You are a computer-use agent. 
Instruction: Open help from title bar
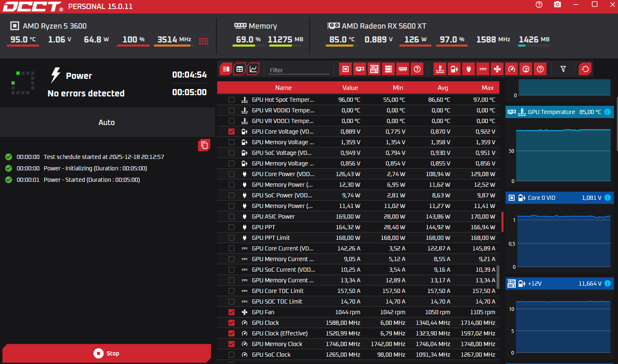pyautogui.click(x=539, y=4)
